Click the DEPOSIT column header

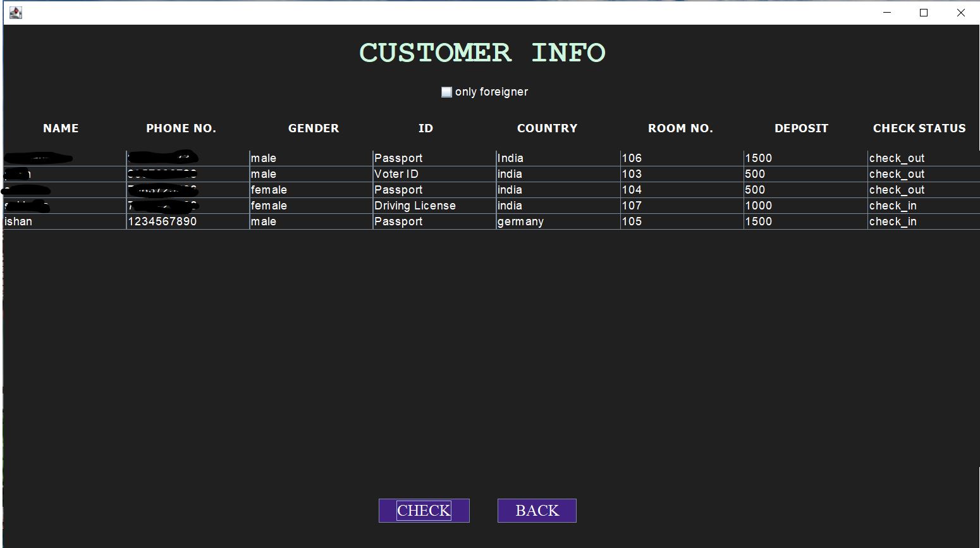(801, 128)
